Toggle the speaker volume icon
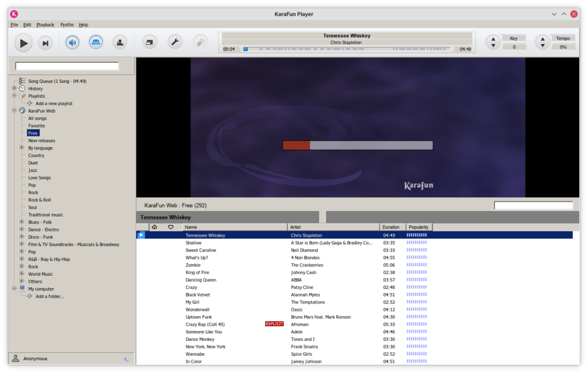This screenshot has height=373, width=588. (x=72, y=43)
